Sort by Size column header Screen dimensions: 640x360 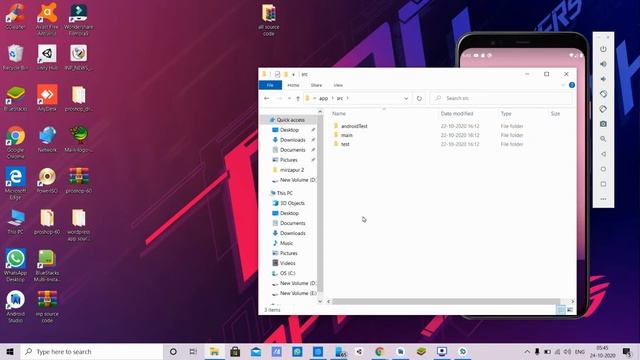click(555, 113)
